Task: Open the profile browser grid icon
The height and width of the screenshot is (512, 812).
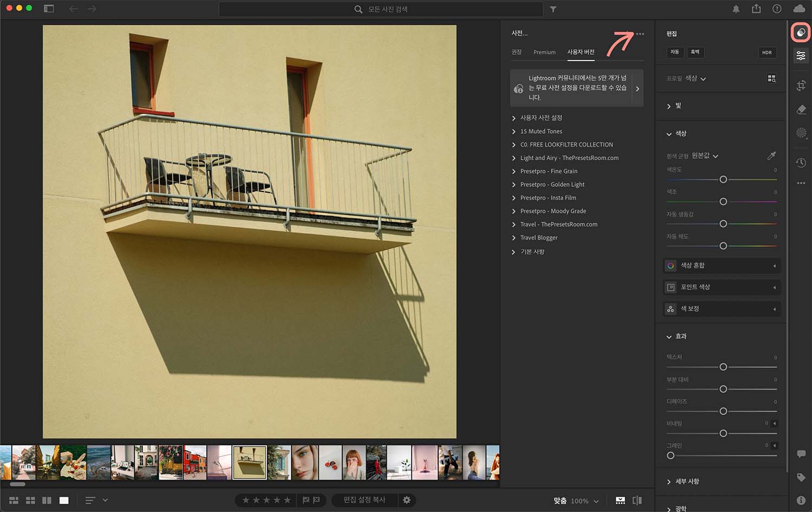Action: (771, 78)
